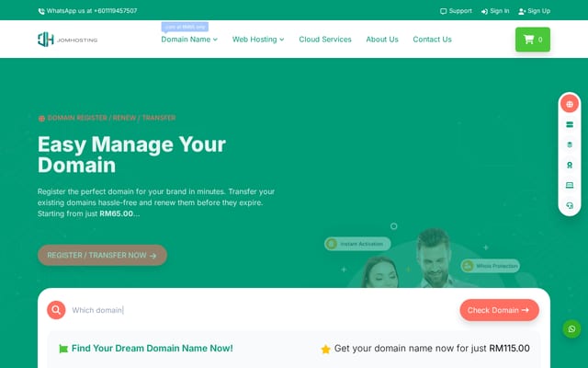Click Register / Transfer Now button

click(x=102, y=256)
